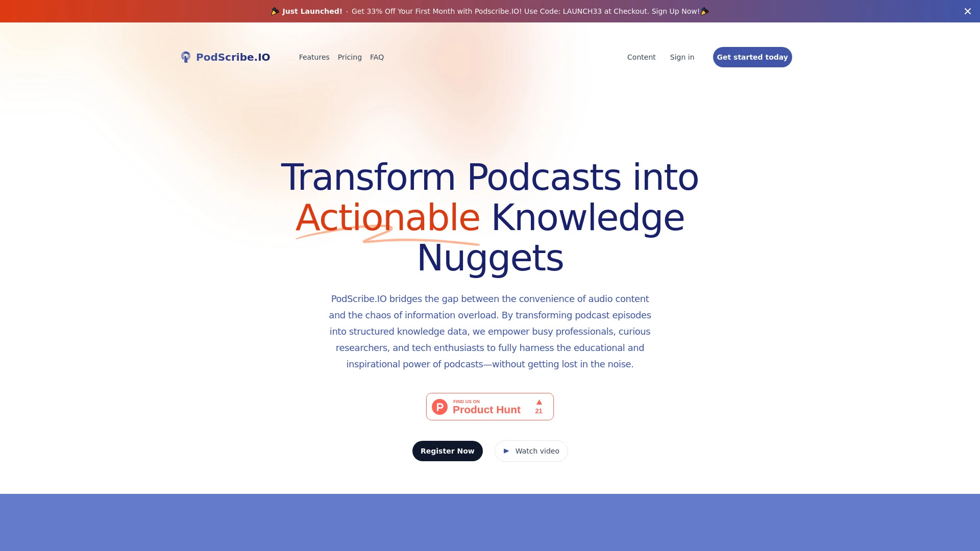Click the rocket emoji icon at banner end
Screen dimensions: 980x551
(705, 11)
